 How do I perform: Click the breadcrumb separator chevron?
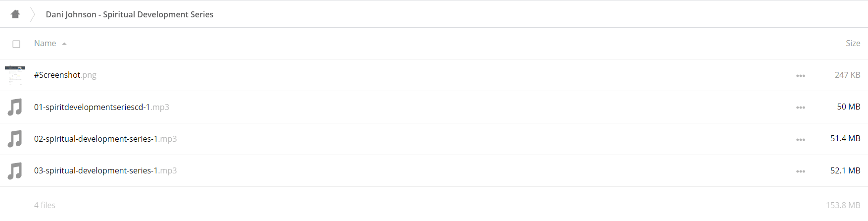pos(33,14)
